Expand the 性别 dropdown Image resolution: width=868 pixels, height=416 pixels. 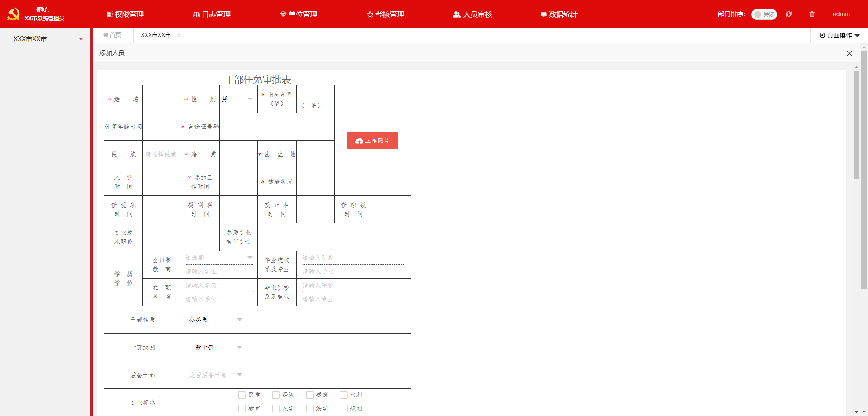(238, 99)
